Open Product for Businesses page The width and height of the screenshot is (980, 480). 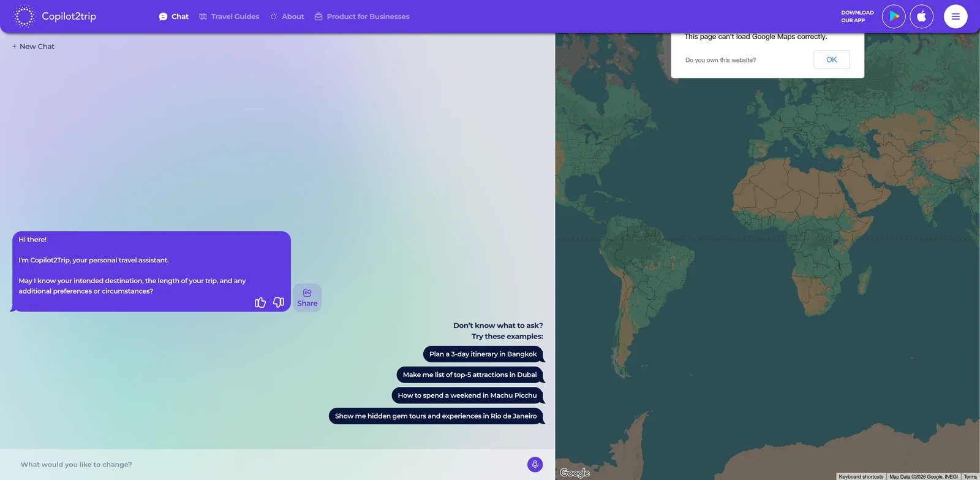click(x=362, y=17)
